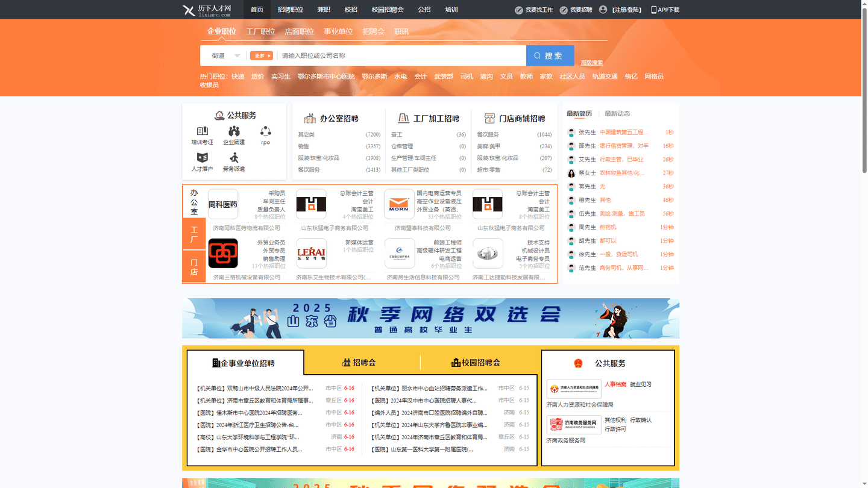The width and height of the screenshot is (868, 488).
Task: Click the 工厂加工招聘 factory icon
Action: point(403,118)
